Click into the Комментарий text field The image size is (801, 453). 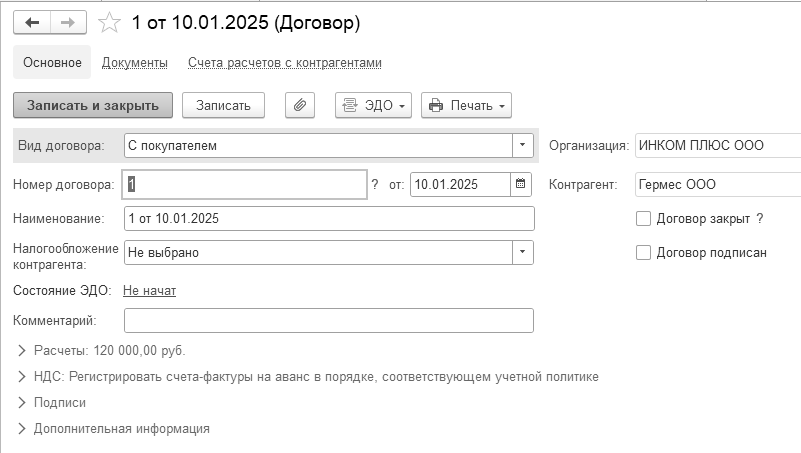pos(329,321)
